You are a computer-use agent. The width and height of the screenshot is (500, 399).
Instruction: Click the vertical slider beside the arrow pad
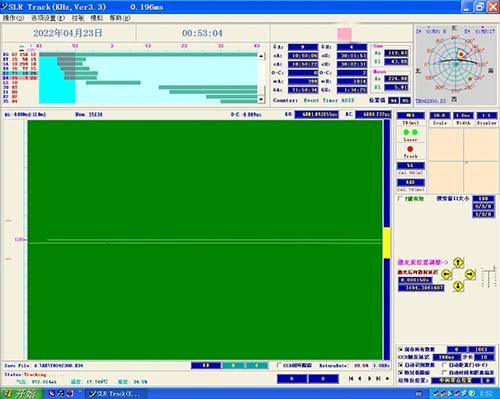point(489,277)
